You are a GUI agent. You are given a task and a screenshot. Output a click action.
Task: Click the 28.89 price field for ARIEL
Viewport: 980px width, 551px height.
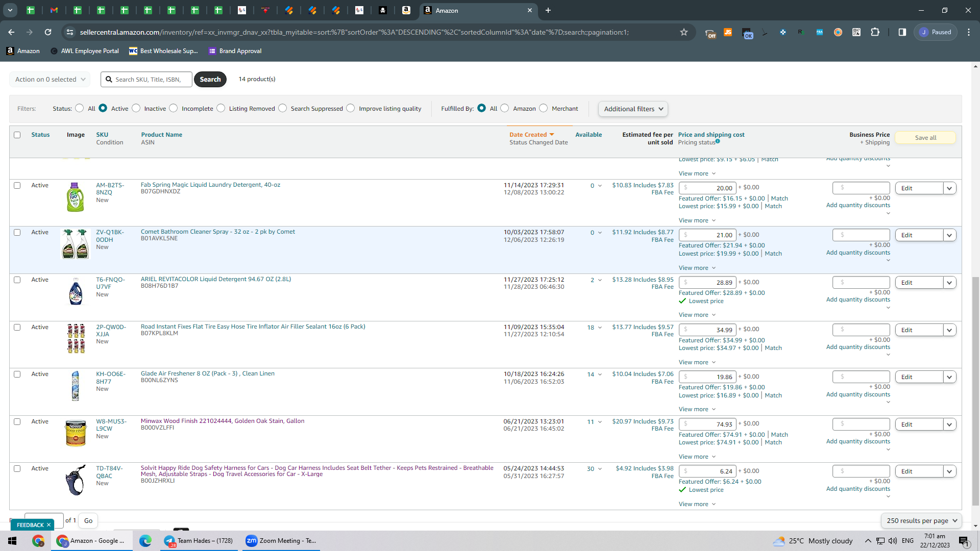(707, 283)
